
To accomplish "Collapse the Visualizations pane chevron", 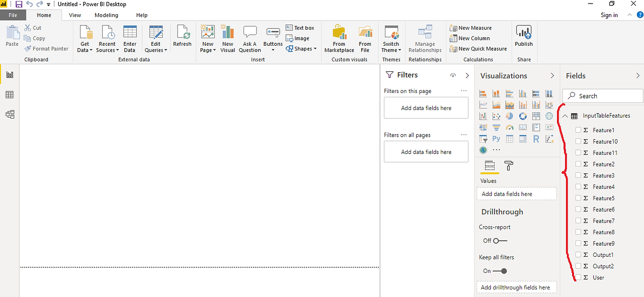I will point(552,76).
